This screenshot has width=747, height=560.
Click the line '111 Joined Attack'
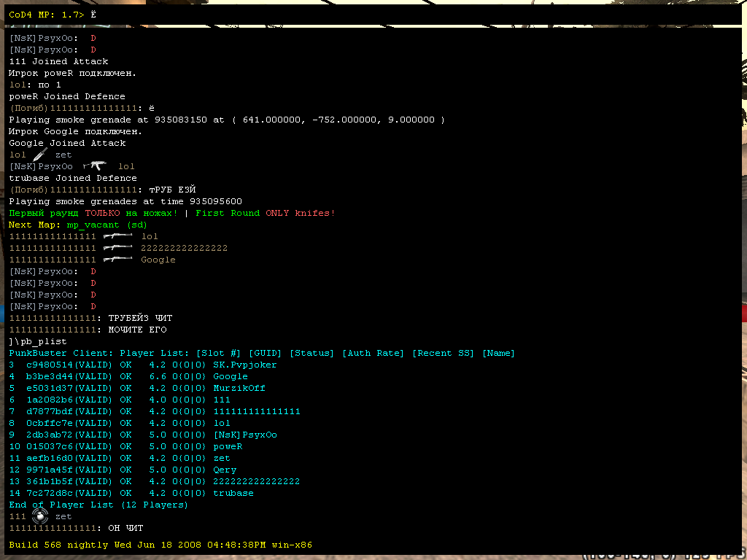[58, 61]
